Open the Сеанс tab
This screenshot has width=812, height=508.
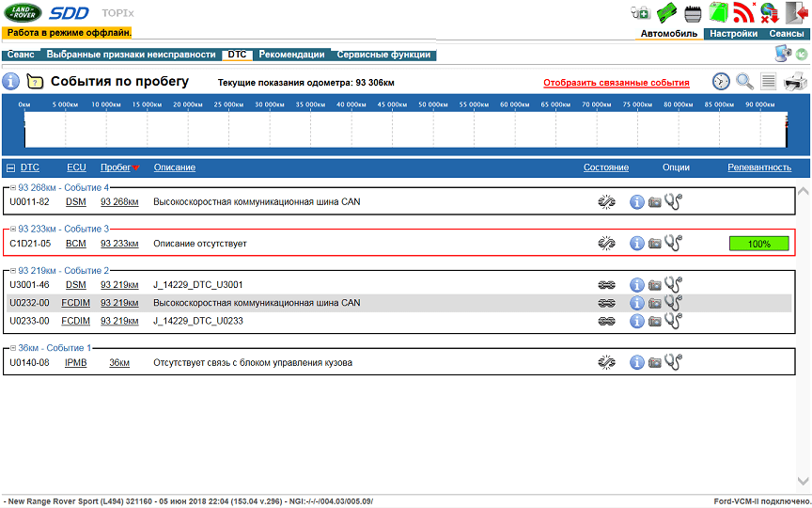click(21, 55)
